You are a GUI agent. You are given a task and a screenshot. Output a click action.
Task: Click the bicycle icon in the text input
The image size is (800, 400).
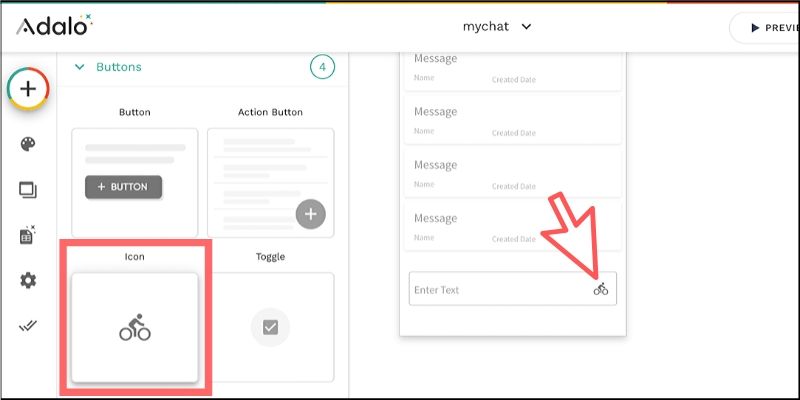(601, 289)
